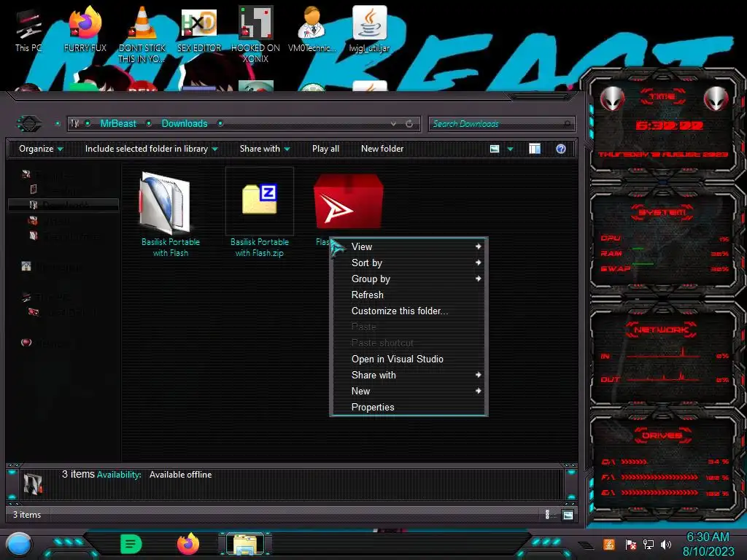The image size is (747, 560).
Task: Expand Group by submenu
Action: point(409,279)
